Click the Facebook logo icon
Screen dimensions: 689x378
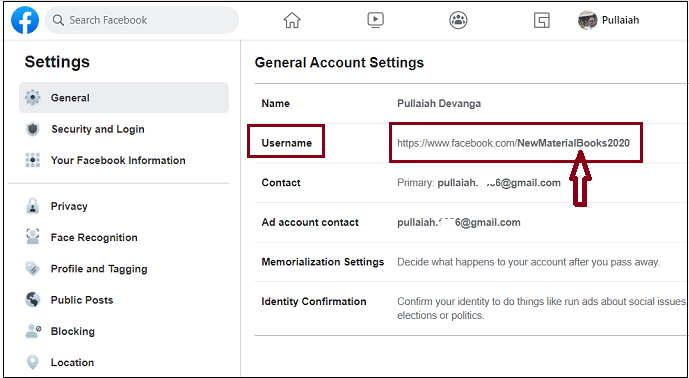tap(25, 20)
